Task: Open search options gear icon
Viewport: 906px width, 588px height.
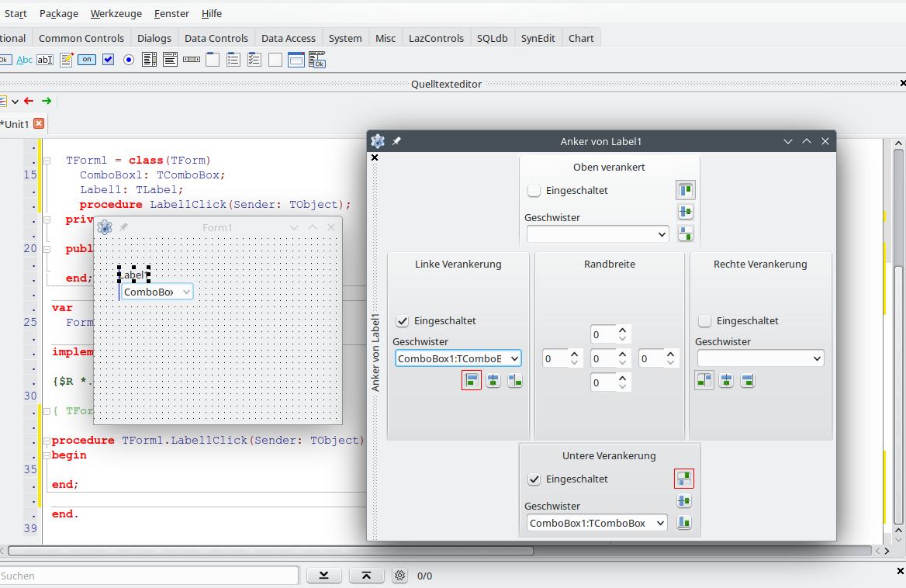Action: (399, 576)
